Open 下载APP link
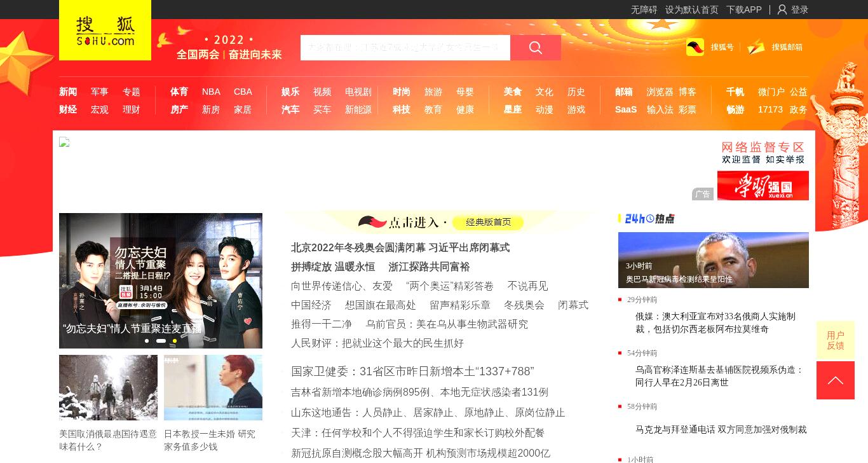Viewport: 868px width, 463px height. 744,10
